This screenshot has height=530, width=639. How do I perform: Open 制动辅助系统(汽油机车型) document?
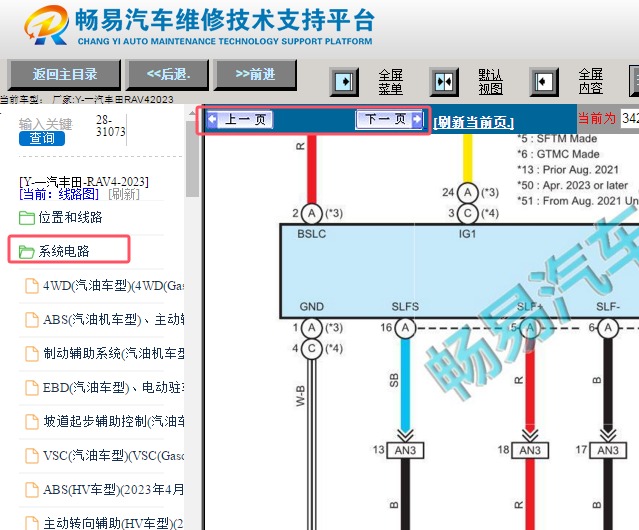pos(114,354)
